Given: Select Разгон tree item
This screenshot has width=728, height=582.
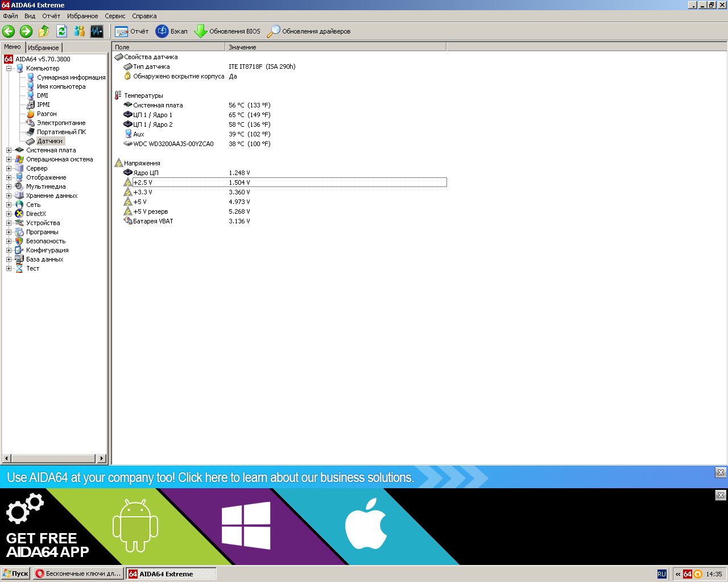Looking at the screenshot, I should point(47,114).
